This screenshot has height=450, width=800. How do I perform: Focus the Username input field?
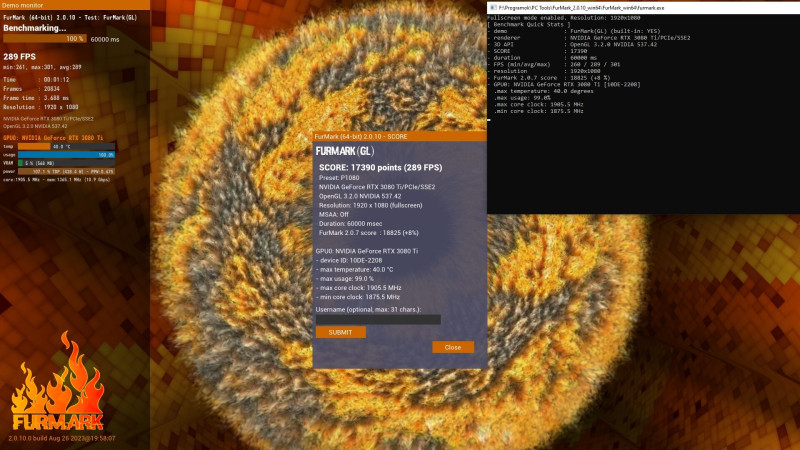tap(378, 320)
